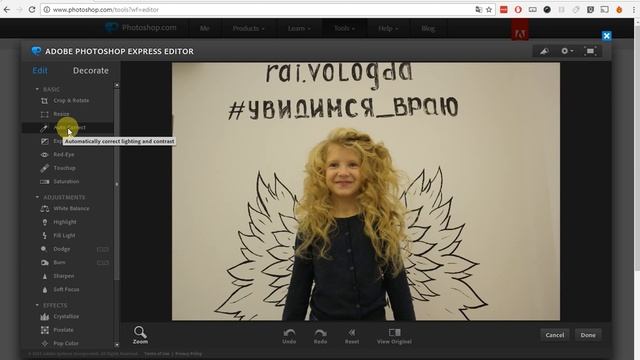Image resolution: width=640 pixels, height=360 pixels.
Task: Open the Me menu item
Action: pyautogui.click(x=204, y=28)
